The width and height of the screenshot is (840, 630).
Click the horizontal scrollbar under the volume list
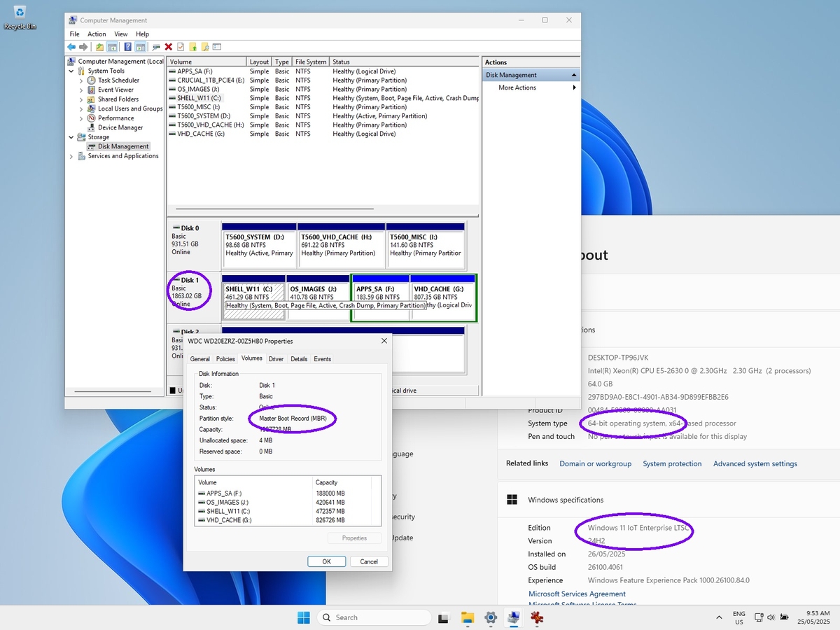[x=274, y=209]
